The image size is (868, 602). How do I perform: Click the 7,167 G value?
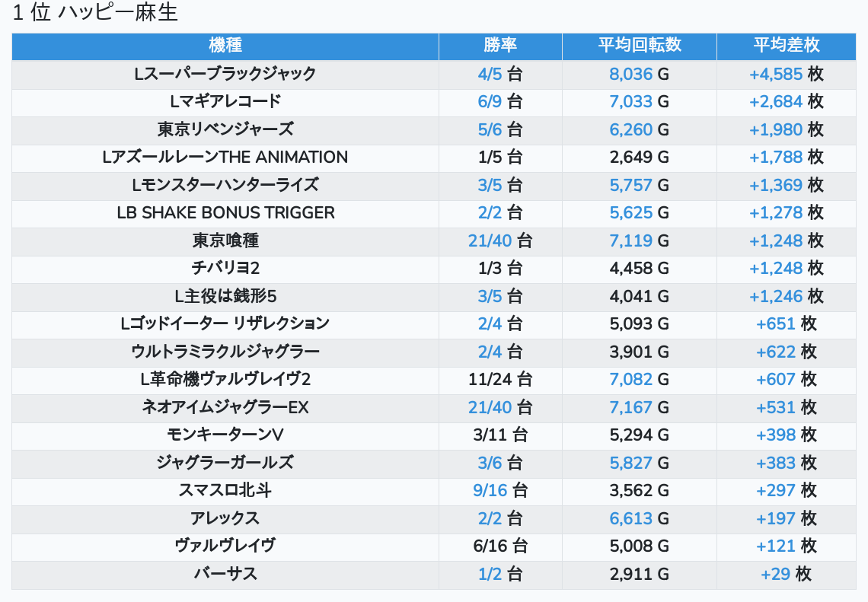pos(639,407)
